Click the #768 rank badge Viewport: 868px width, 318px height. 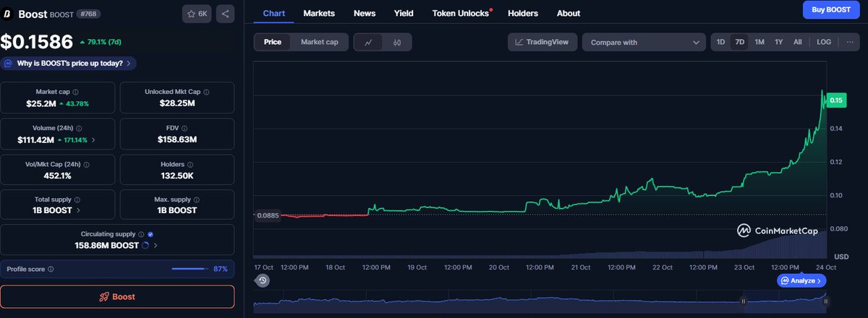click(88, 13)
